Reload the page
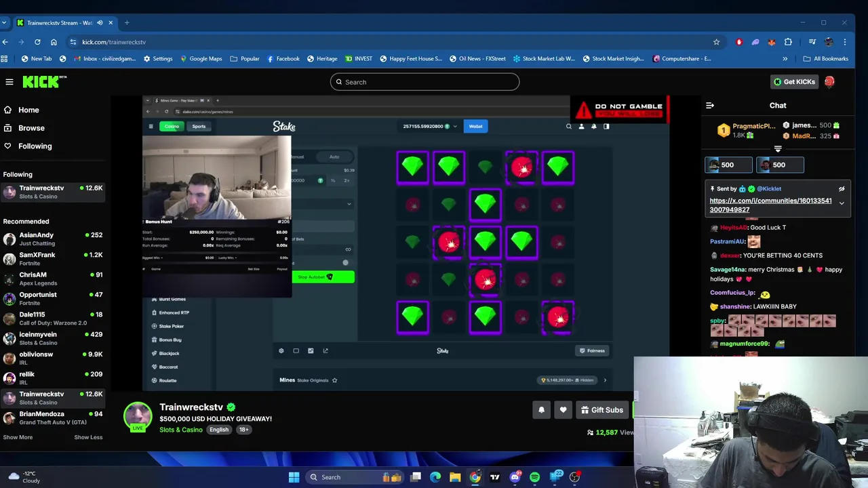Viewport: 868px width, 488px height. coord(37,42)
